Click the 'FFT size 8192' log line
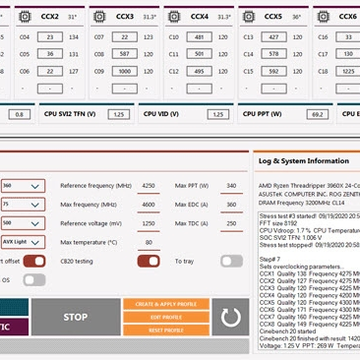 pyautogui.click(x=278, y=223)
